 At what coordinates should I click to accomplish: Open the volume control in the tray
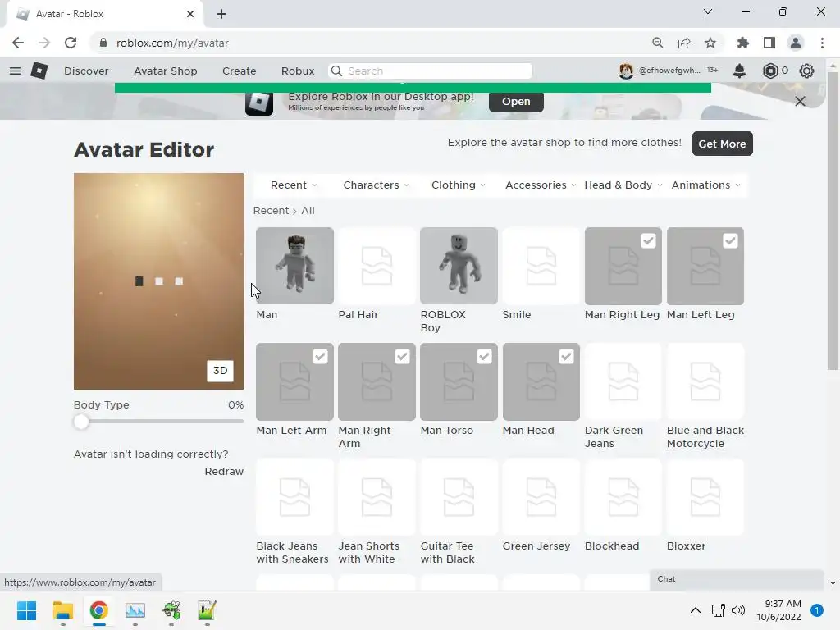738,610
